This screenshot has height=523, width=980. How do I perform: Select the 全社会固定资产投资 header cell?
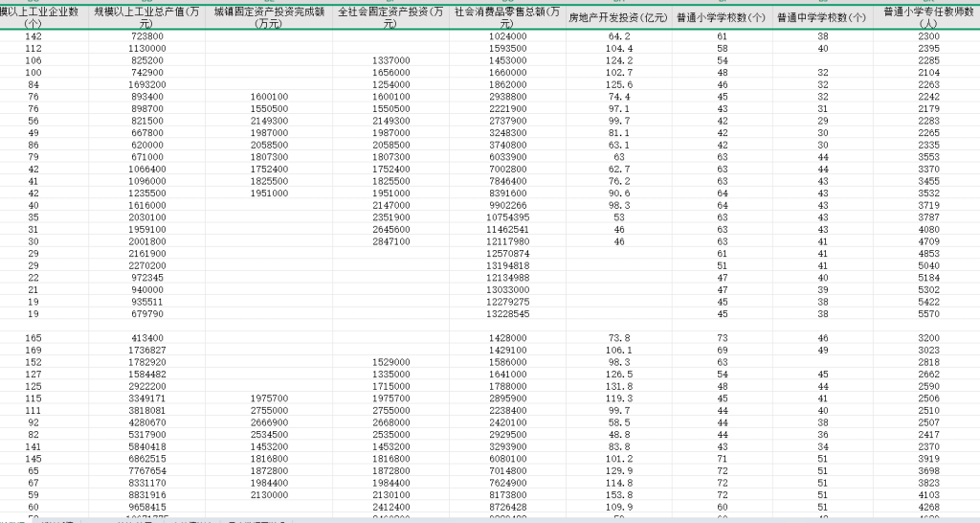[x=390, y=17]
